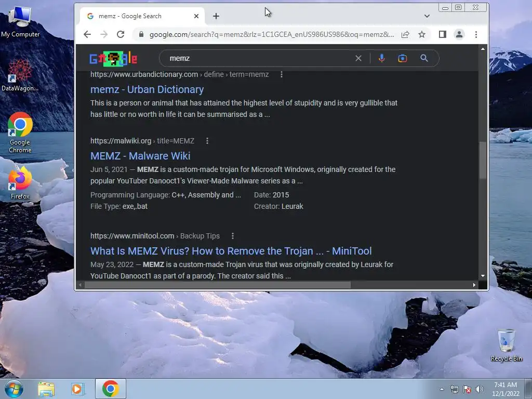Open the Chrome three-dot menu
Image resolution: width=532 pixels, height=399 pixels.
[476, 34]
